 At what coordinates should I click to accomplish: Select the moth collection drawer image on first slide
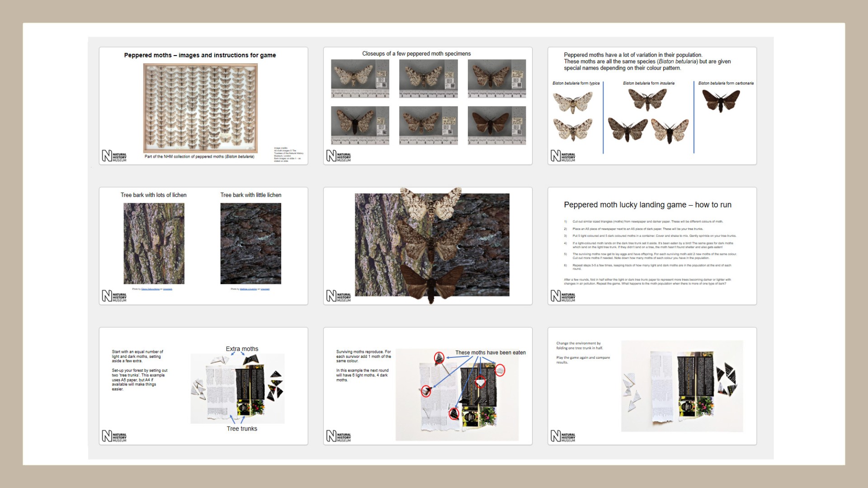click(200, 108)
